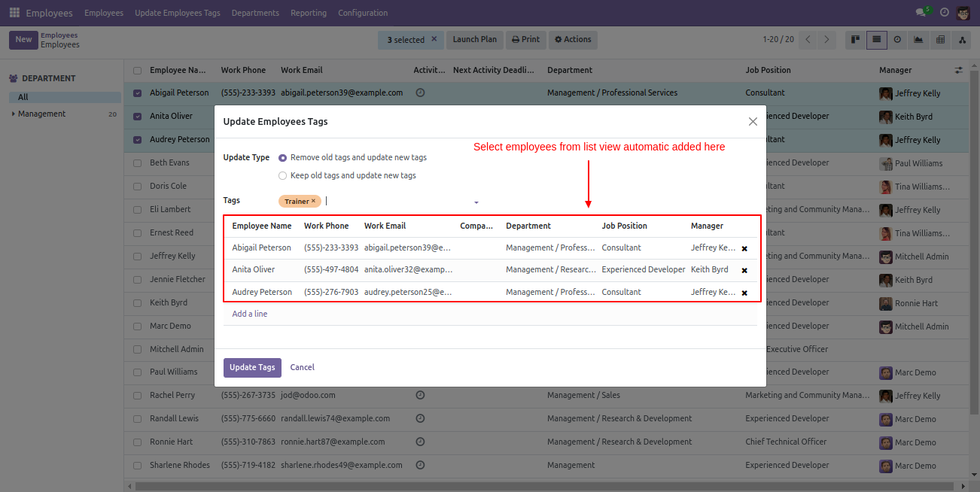This screenshot has height=492, width=980.
Task: Open activity clock for Rachel Perry
Action: [x=420, y=395]
